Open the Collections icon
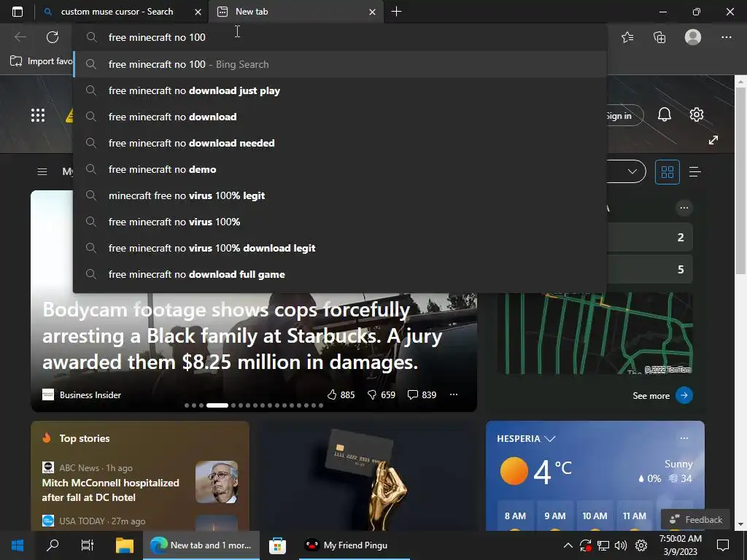The height and width of the screenshot is (560, 747). tap(659, 37)
